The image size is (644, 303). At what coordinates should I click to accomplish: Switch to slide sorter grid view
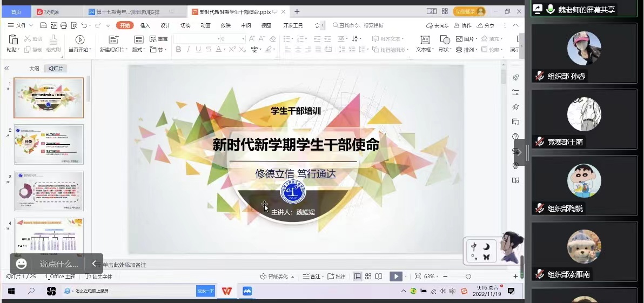coord(368,277)
